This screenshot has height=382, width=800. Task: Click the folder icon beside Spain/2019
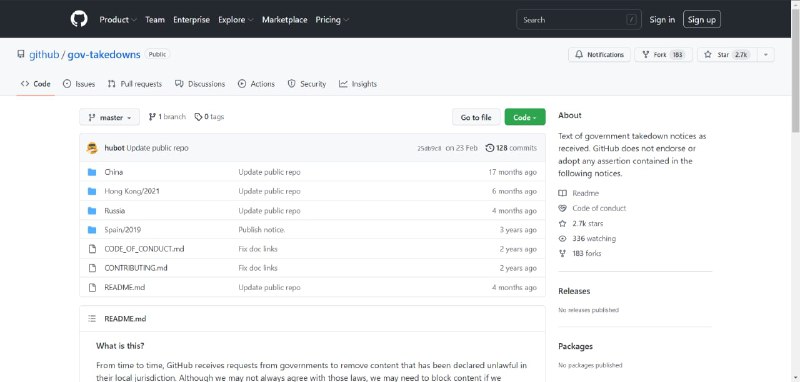pos(92,230)
